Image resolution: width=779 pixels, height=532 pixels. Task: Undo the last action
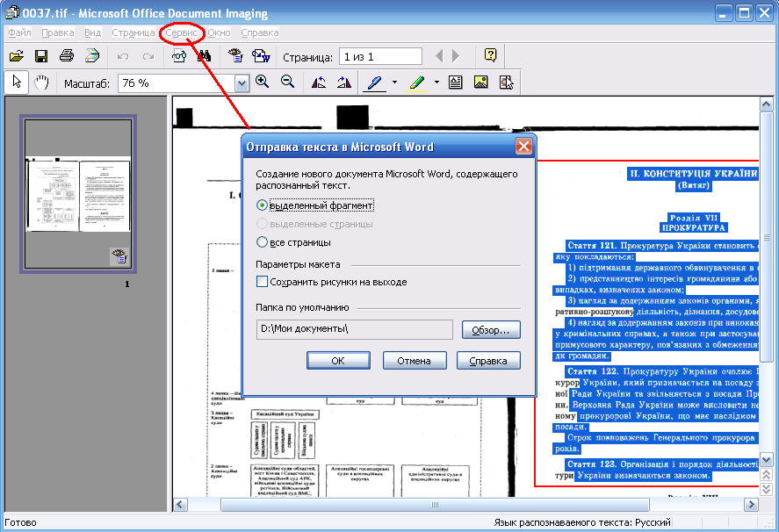[123, 57]
